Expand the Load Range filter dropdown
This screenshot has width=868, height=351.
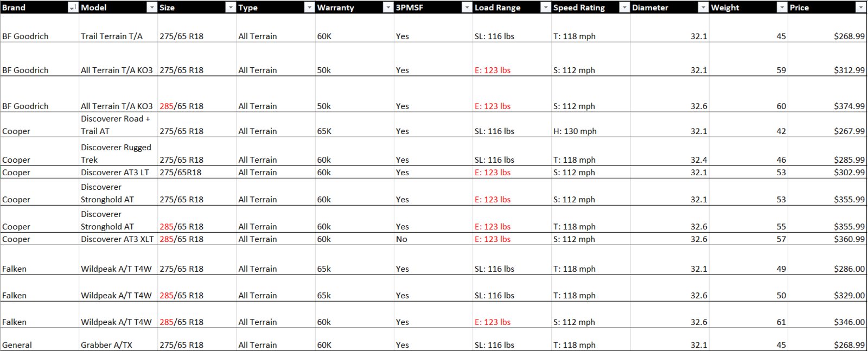pyautogui.click(x=545, y=8)
